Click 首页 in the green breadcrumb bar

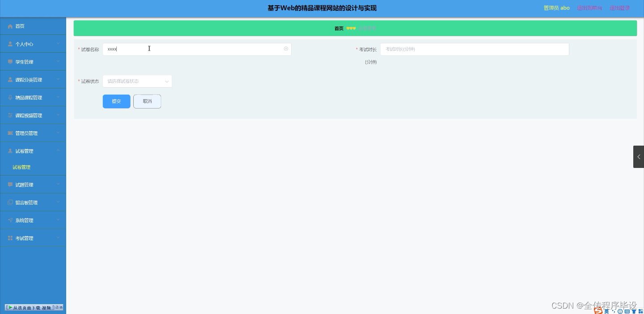(339, 29)
